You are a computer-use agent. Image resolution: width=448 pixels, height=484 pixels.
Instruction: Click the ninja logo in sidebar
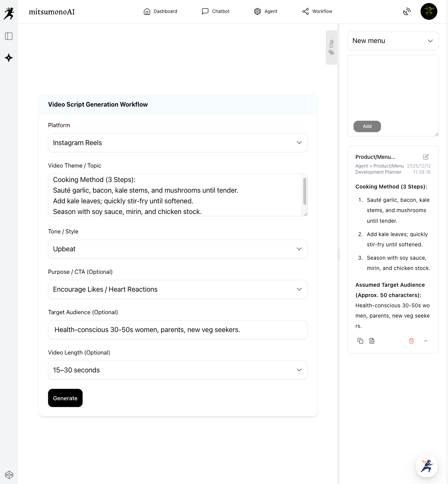pos(9,13)
